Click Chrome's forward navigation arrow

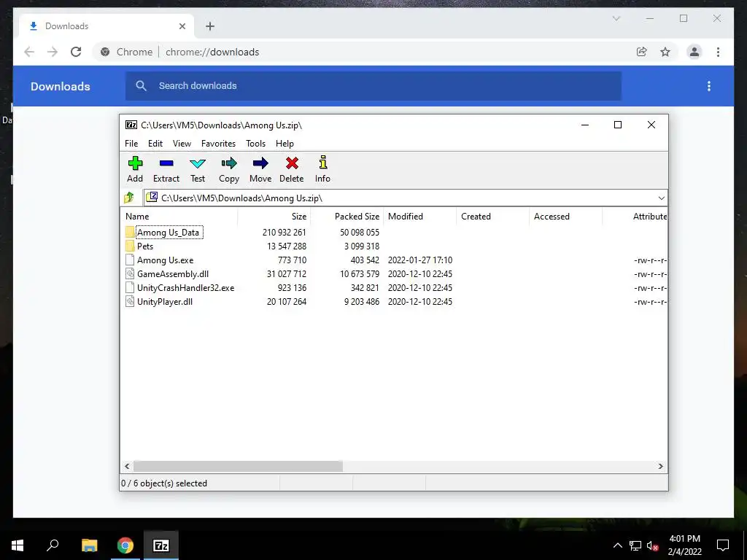[x=53, y=52]
